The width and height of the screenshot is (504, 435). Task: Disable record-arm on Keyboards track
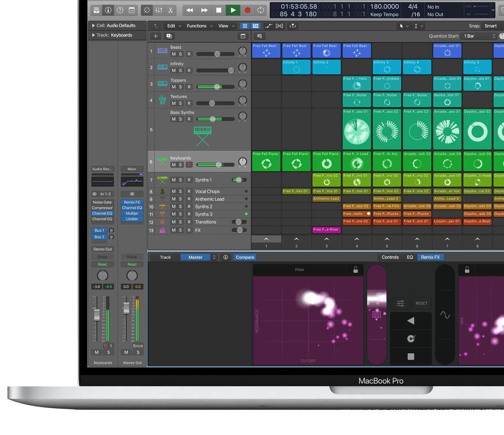[x=189, y=165]
